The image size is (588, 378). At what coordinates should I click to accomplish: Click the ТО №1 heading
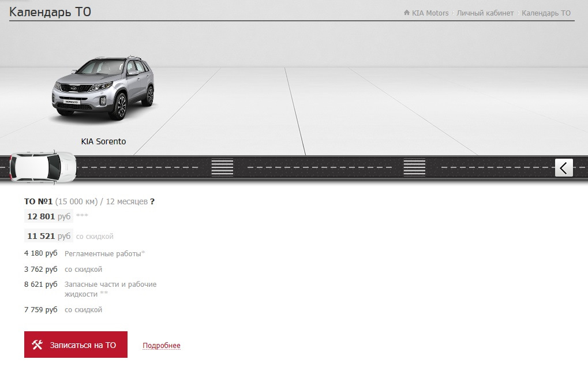[x=38, y=201]
